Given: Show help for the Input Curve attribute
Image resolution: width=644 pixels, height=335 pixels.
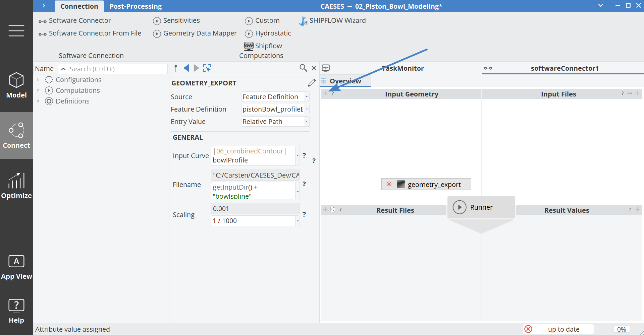Looking at the screenshot, I should (x=304, y=155).
